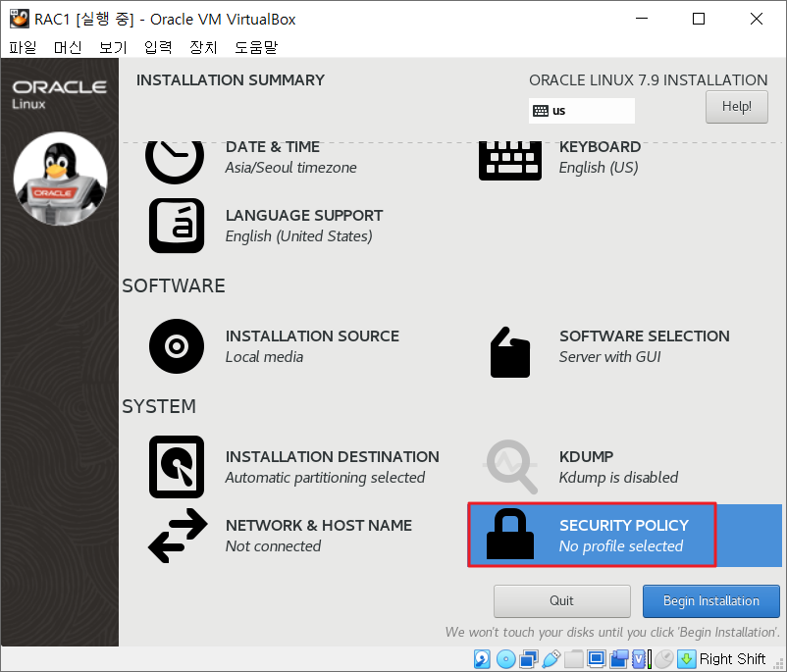Click the us keyboard layout indicator
Image resolution: width=787 pixels, height=672 pixels.
(581, 111)
